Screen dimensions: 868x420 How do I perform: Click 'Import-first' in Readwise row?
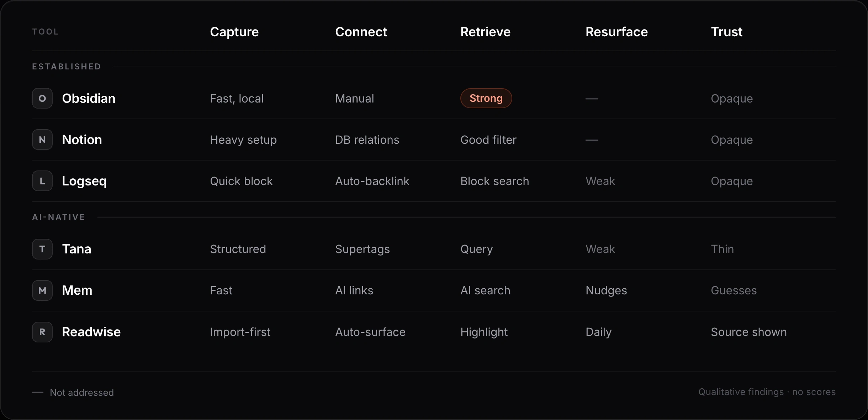pos(240,332)
